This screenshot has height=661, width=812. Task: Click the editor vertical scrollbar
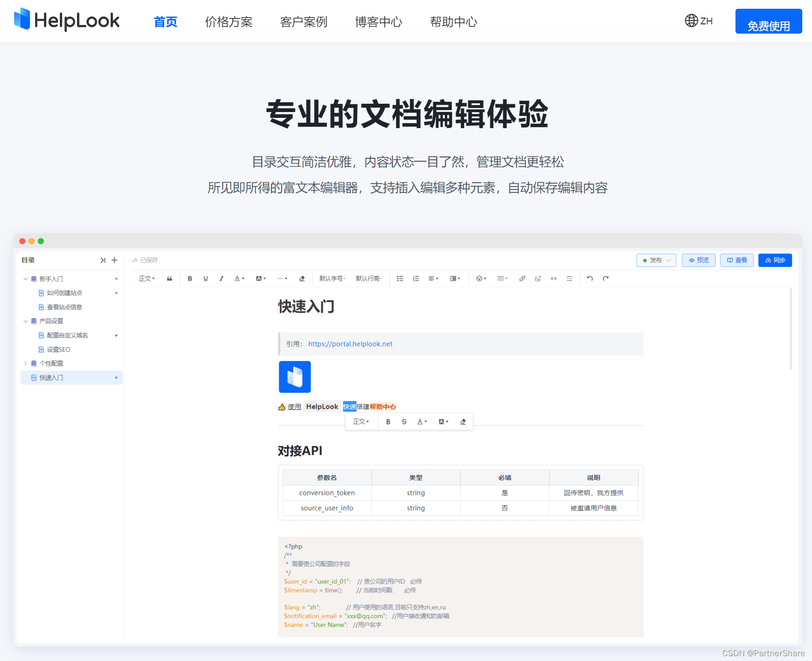tap(791, 329)
